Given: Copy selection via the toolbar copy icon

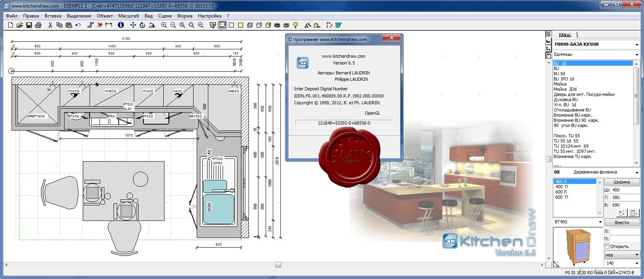Looking at the screenshot, I should click(59, 25).
